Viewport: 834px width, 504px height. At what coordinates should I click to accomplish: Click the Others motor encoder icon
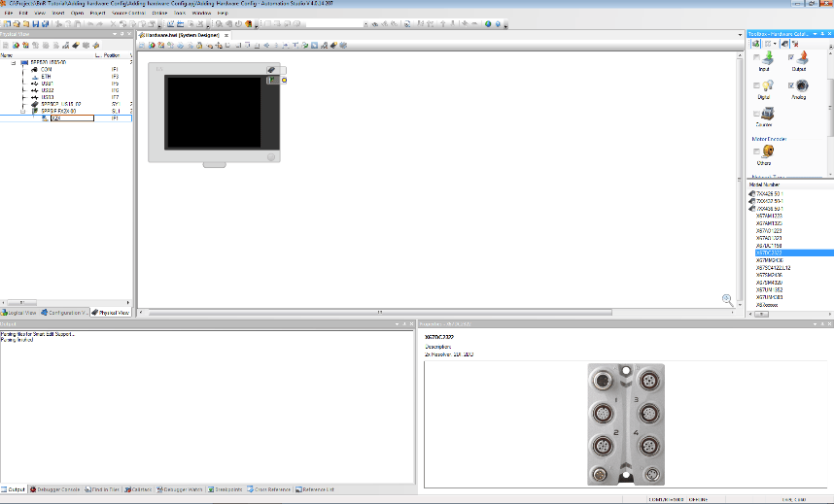click(765, 152)
